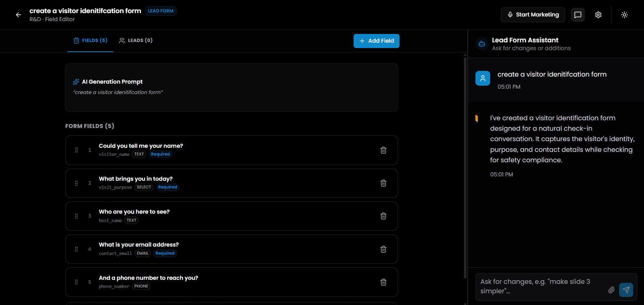Click the Required tag on visit_purpose

(x=168, y=187)
